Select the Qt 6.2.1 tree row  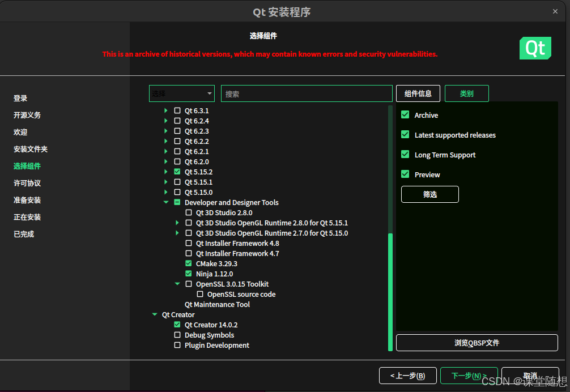pos(197,151)
